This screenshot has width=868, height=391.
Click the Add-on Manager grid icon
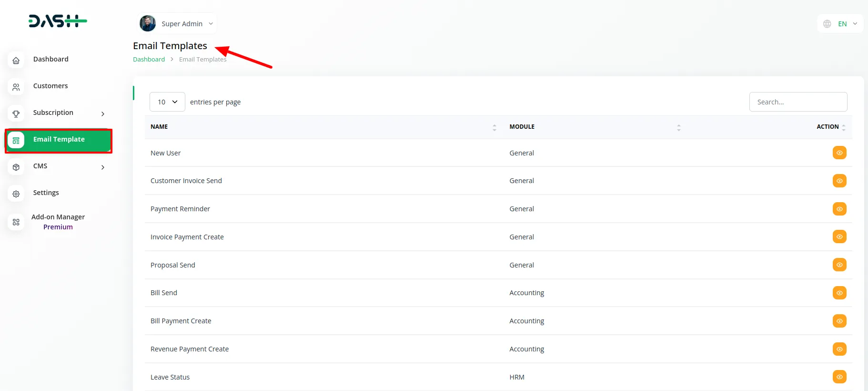(16, 222)
